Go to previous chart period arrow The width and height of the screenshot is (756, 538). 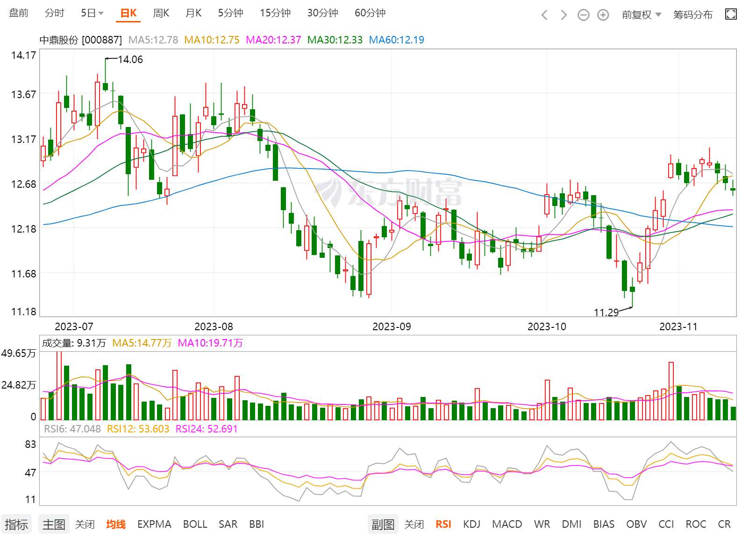[x=544, y=15]
